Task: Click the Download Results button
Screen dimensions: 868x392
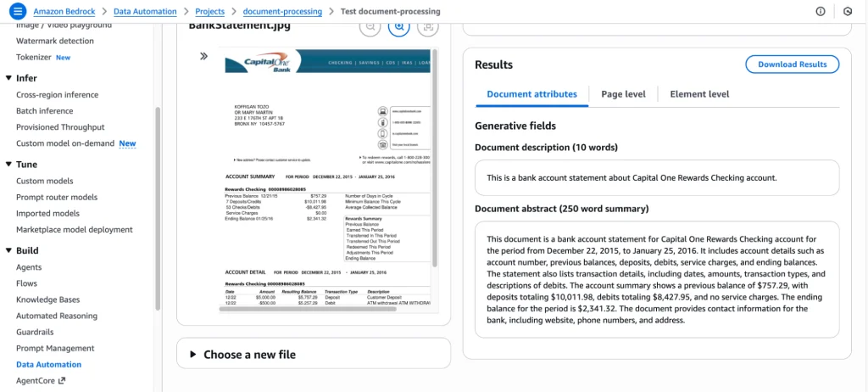Action: [793, 64]
